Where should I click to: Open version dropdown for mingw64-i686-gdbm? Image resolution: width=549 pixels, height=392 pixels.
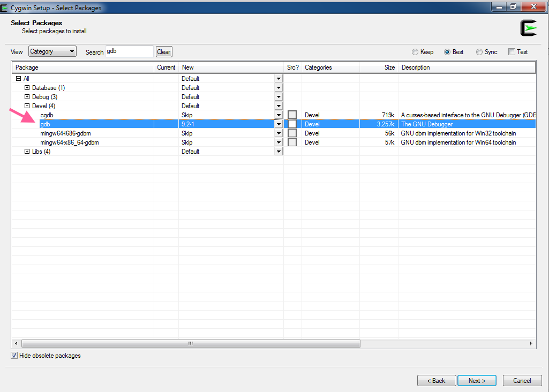tap(279, 133)
